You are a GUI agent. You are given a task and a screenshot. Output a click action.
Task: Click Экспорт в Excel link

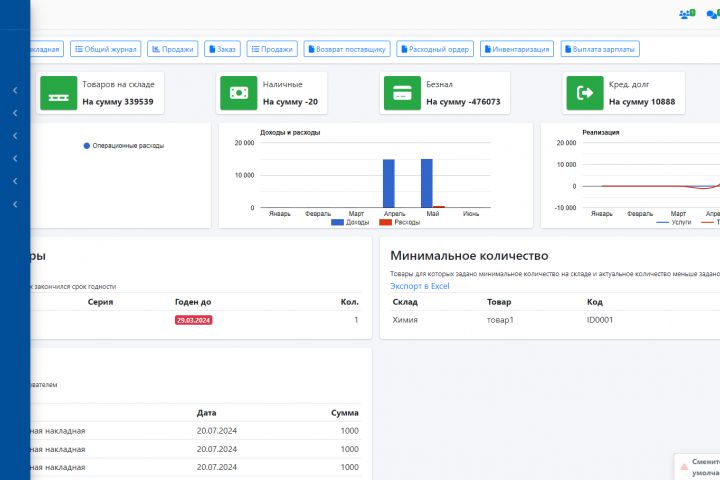coord(420,286)
